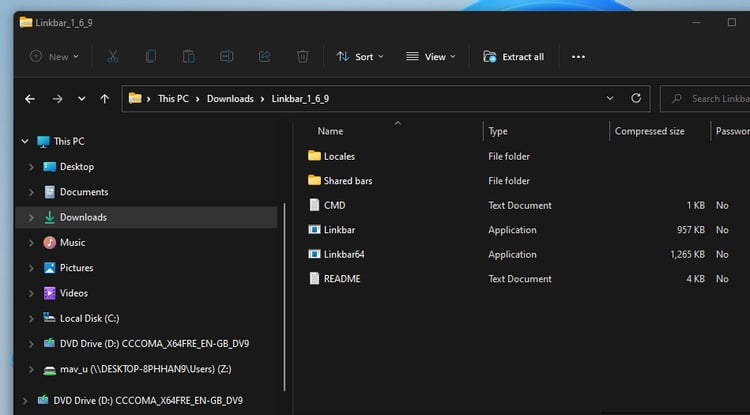Click the navigation pane scrollbar
Screen dimensions: 750x415
285,296
